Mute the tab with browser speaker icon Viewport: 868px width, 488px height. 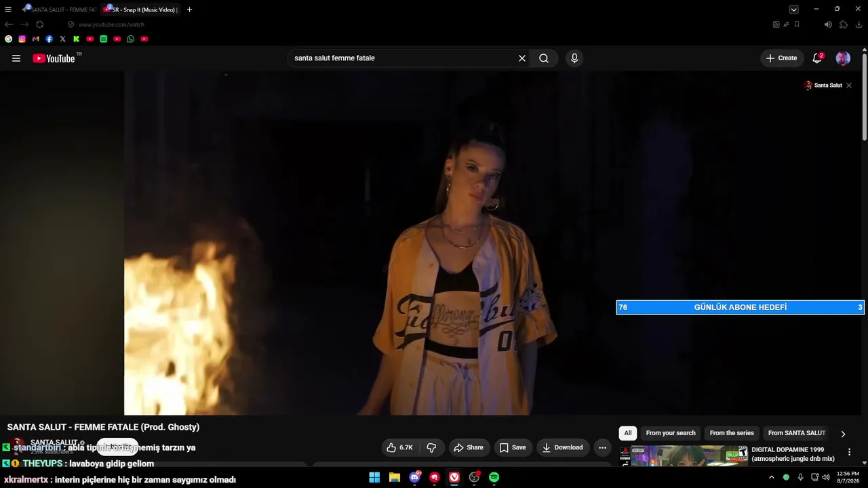click(828, 24)
